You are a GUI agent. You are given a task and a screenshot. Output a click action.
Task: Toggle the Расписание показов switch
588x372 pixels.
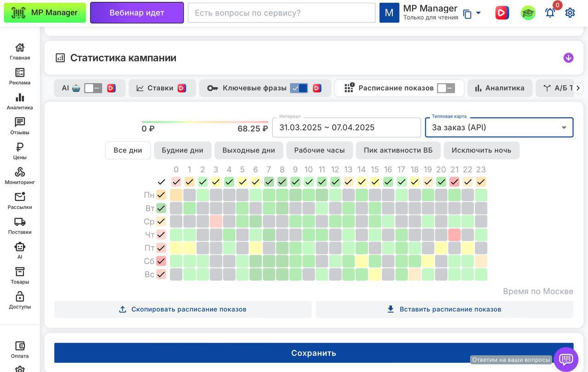click(445, 88)
